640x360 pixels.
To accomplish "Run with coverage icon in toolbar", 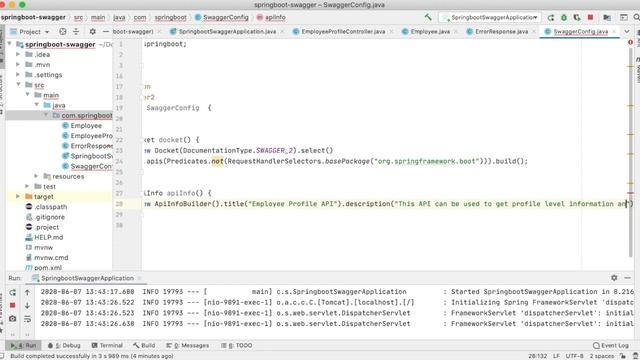I will [577, 18].
